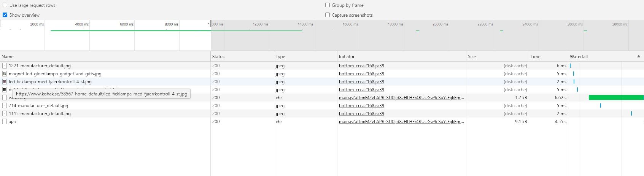The height and width of the screenshot is (176, 644).
Task: Click the file icon for 714-manufacturer_default.jpg
Action: pos(5,106)
